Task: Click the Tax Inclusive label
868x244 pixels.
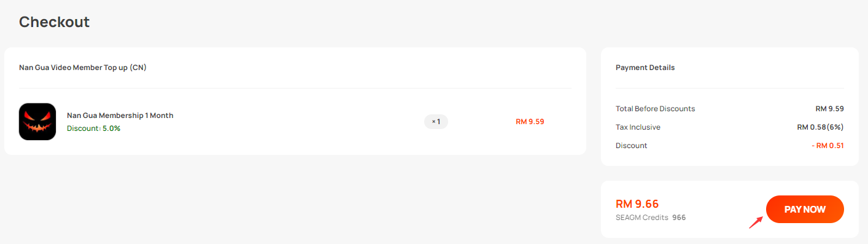Action: [638, 127]
